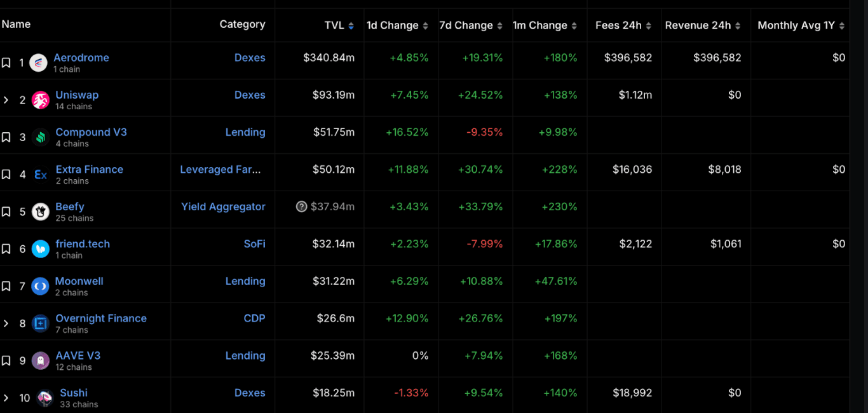Bookmark the Aerodrome protocol
The height and width of the screenshot is (413, 868).
6,63
